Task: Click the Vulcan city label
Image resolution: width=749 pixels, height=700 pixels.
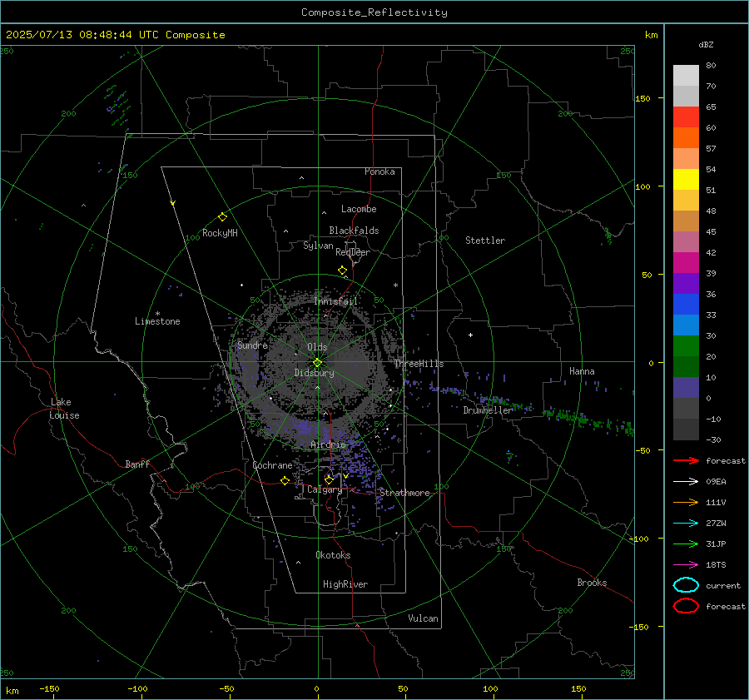Action: tap(423, 618)
